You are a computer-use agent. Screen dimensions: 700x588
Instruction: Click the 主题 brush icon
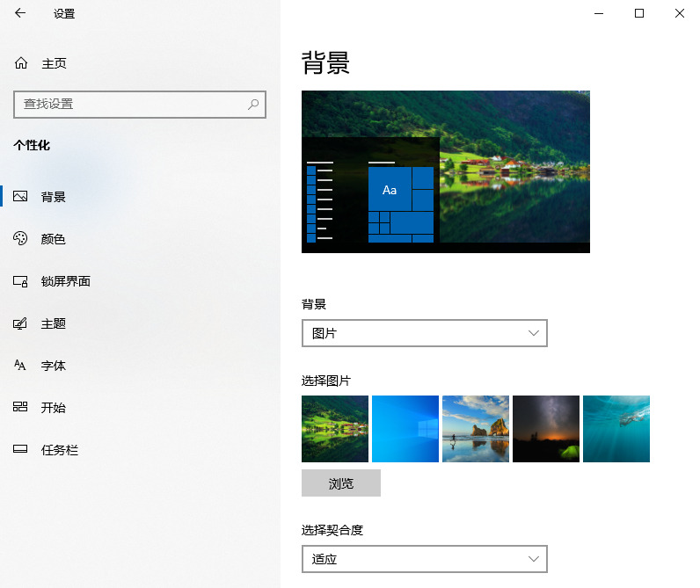coord(21,323)
